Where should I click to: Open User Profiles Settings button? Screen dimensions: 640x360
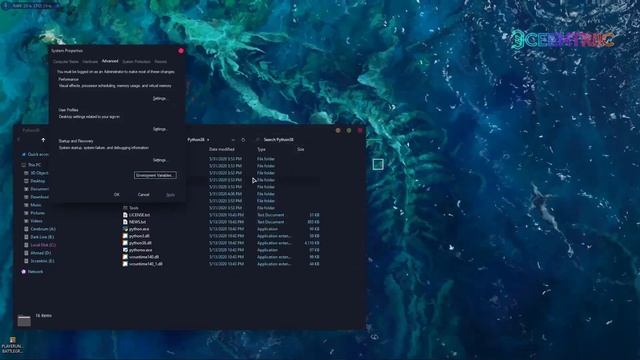159,129
